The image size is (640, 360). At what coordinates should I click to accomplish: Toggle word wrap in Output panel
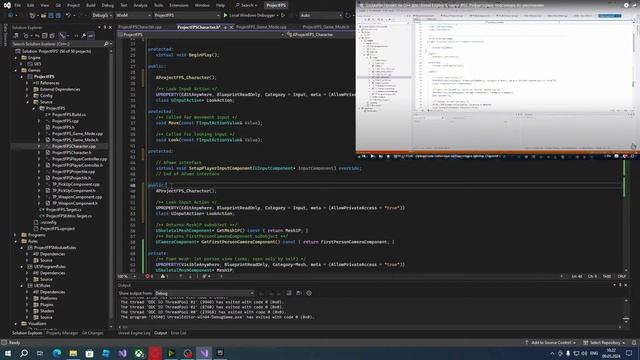(299, 293)
